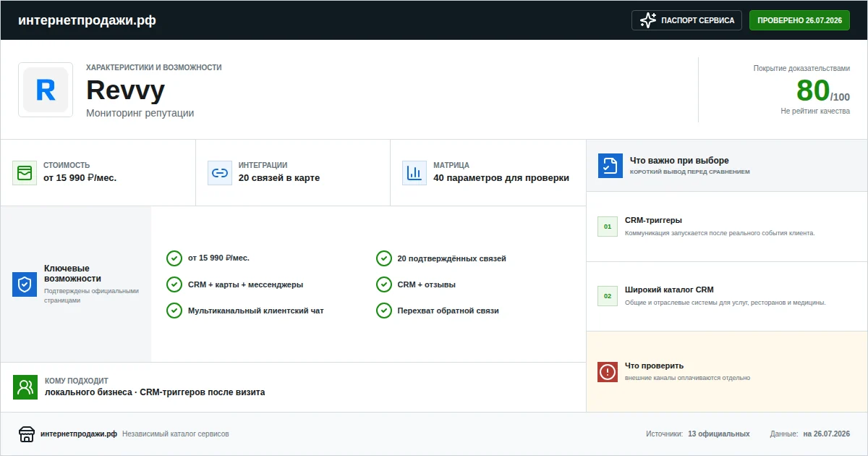
Task: Click the локального бизнеса audience text
Action: [x=88, y=392]
